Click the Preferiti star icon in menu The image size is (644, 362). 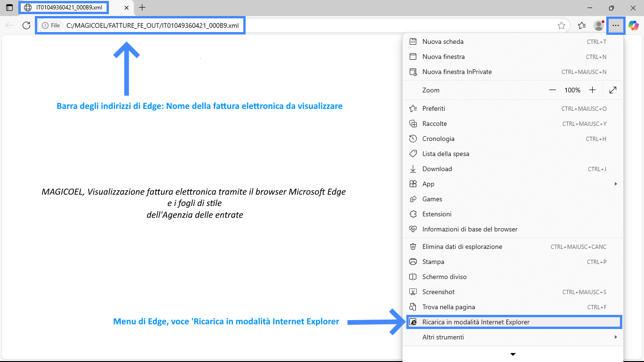click(x=413, y=108)
